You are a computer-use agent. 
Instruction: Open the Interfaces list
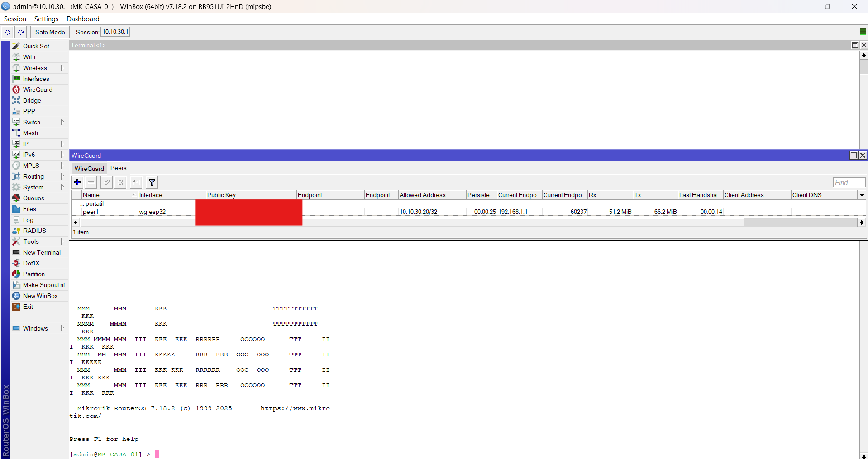click(39, 79)
